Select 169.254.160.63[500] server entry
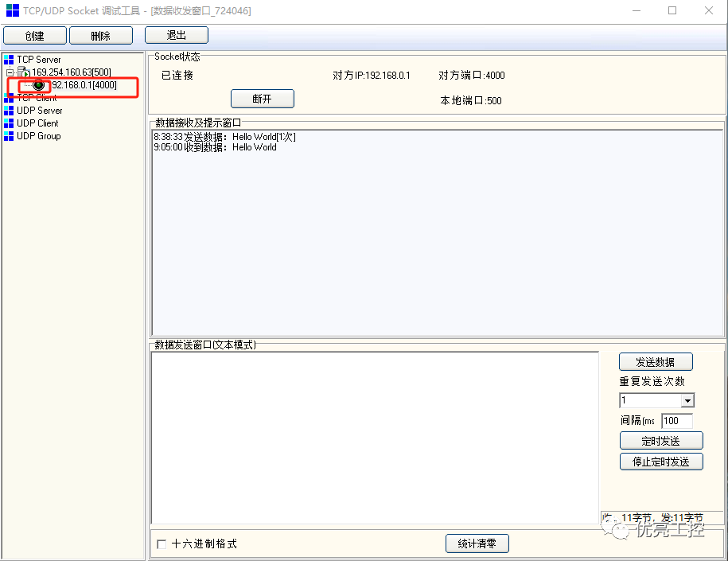The width and height of the screenshot is (728, 561). (x=72, y=72)
